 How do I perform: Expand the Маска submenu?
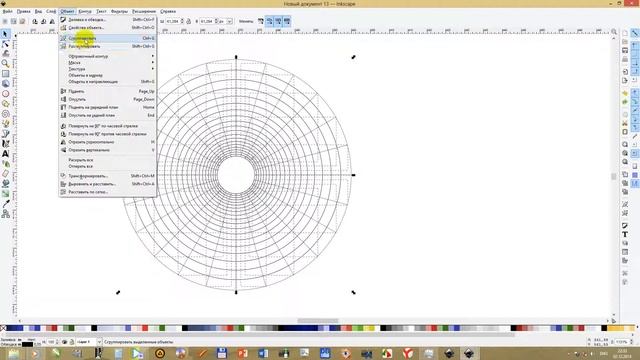[x=108, y=63]
